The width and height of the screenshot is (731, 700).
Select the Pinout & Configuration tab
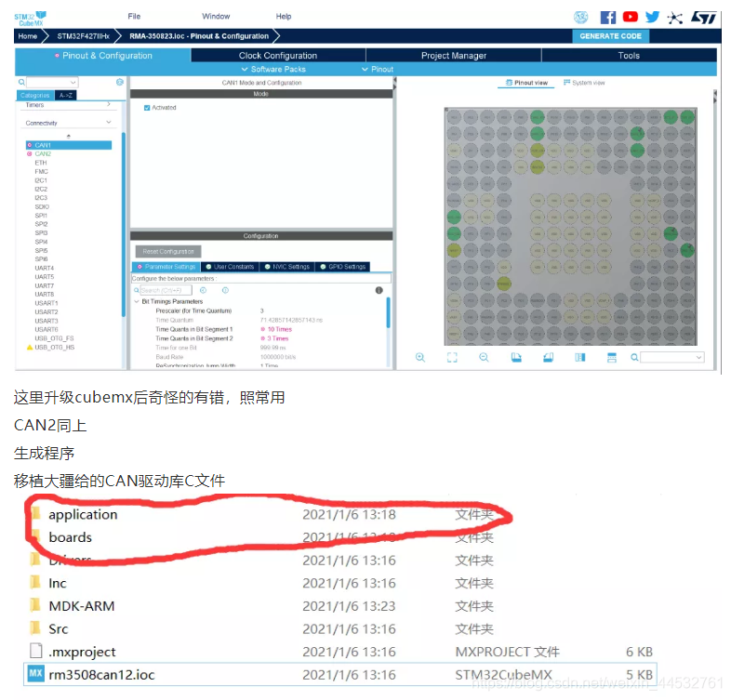click(103, 56)
